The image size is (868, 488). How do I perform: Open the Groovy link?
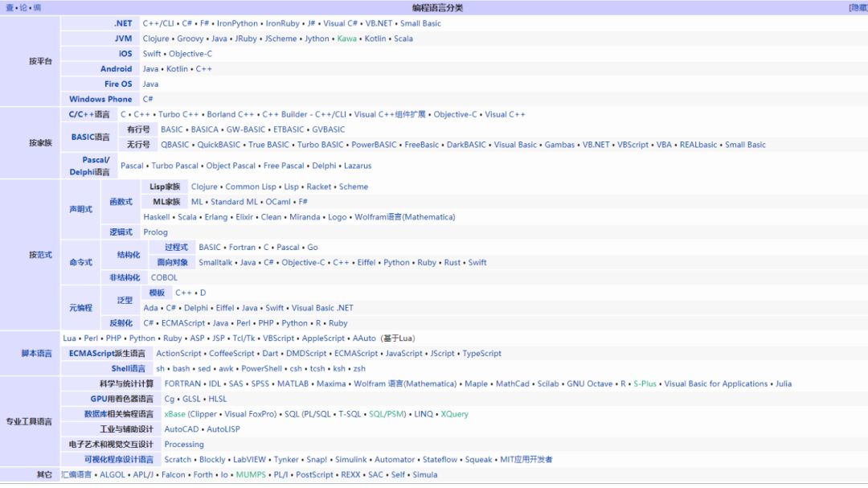point(190,39)
